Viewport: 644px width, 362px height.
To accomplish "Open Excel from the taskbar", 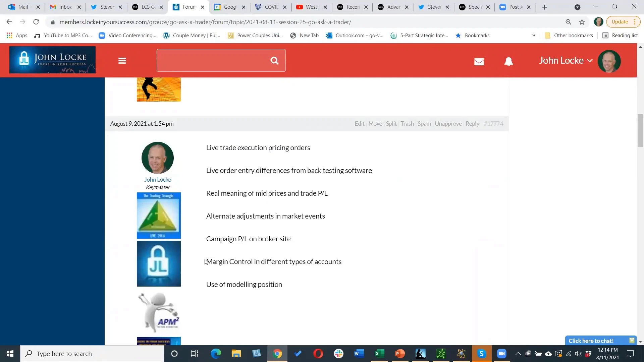I will [x=379, y=354].
